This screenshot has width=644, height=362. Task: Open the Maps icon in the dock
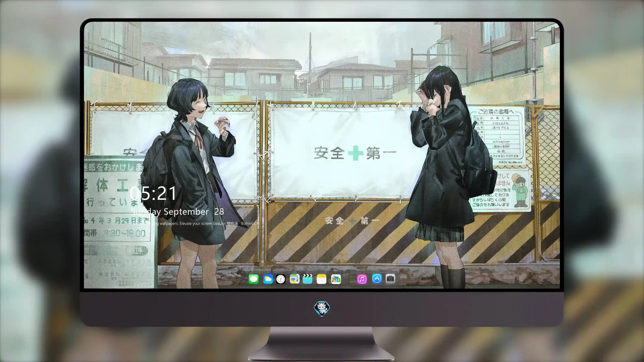[x=294, y=279]
